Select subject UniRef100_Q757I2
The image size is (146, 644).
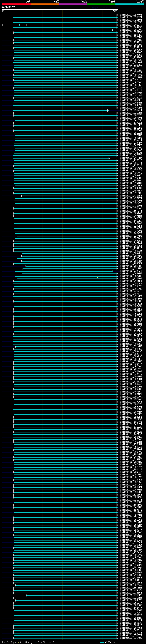pos(131,291)
